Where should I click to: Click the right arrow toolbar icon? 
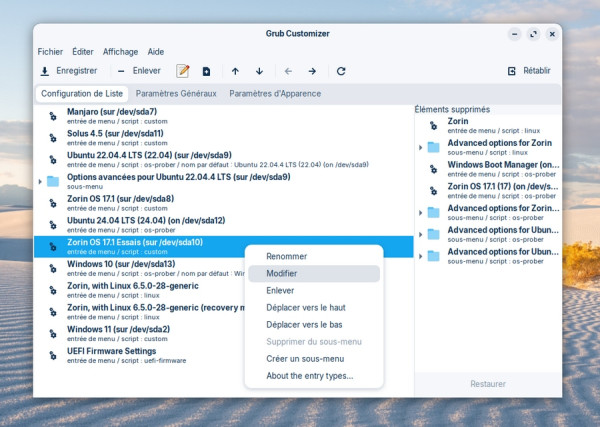pos(312,71)
